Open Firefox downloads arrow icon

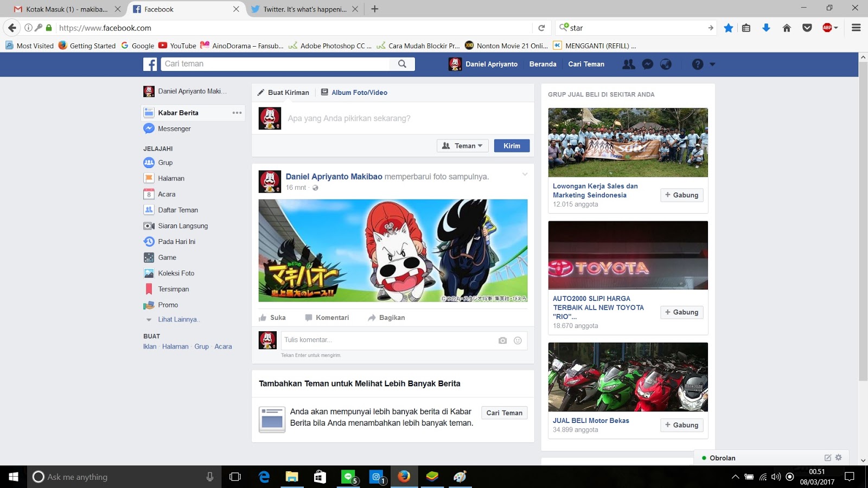pyautogui.click(x=766, y=28)
